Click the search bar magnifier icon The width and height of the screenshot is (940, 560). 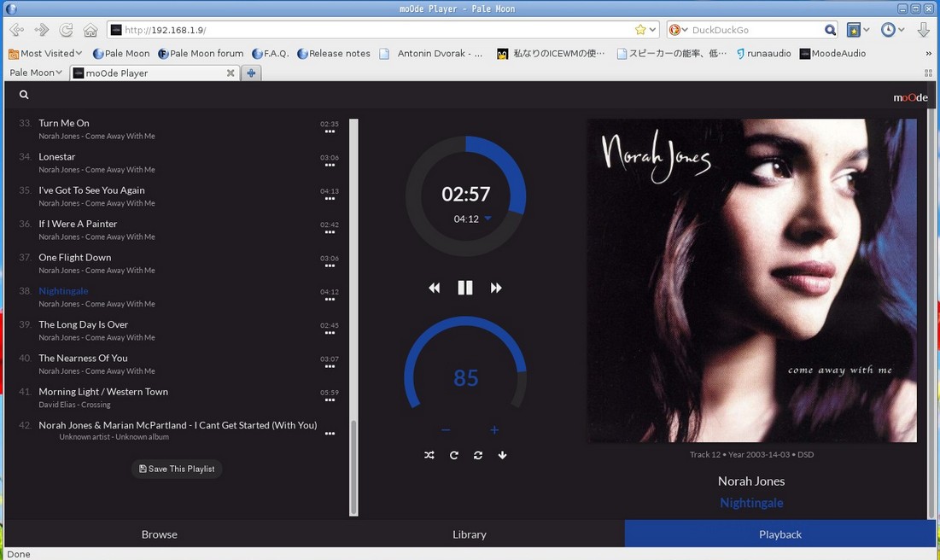click(x=831, y=29)
